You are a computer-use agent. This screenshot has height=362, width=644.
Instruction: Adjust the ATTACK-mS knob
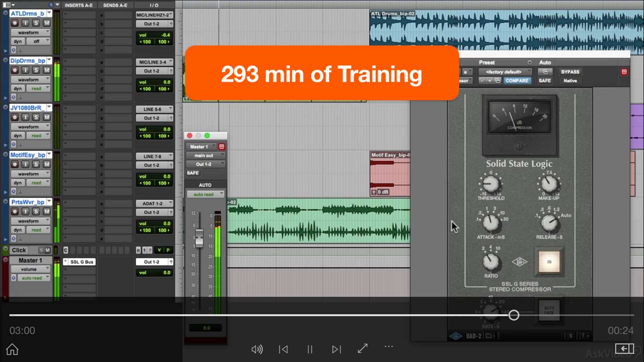pyautogui.click(x=491, y=222)
